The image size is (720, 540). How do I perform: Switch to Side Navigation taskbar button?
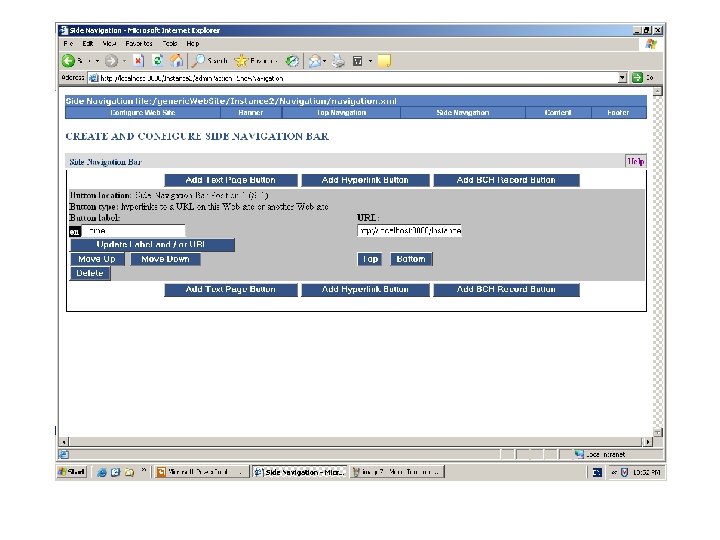pyautogui.click(x=300, y=472)
